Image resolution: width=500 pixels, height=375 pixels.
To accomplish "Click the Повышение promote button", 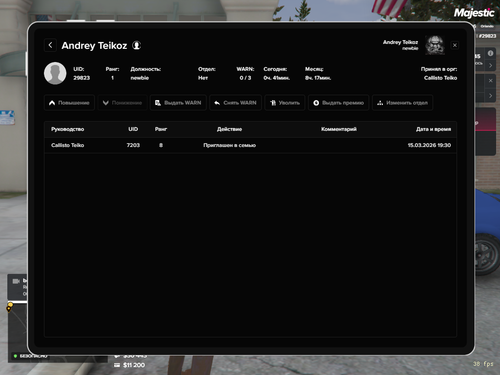I will point(69,103).
